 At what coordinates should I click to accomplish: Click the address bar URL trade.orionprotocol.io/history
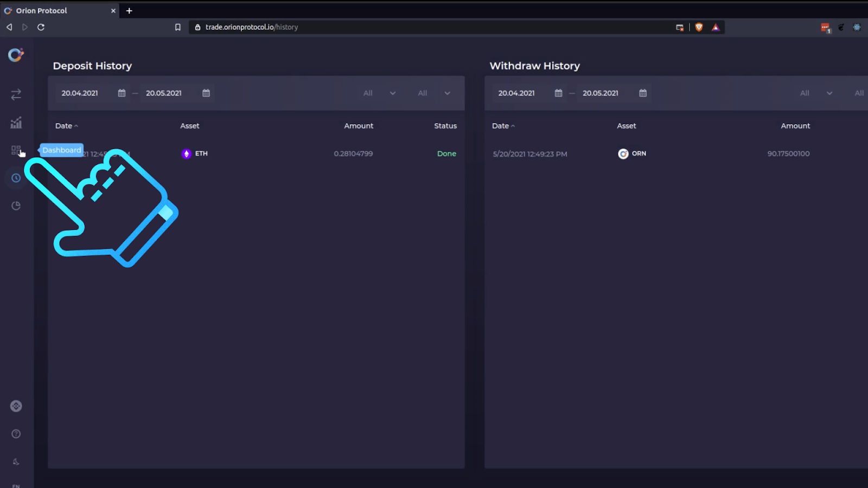252,27
